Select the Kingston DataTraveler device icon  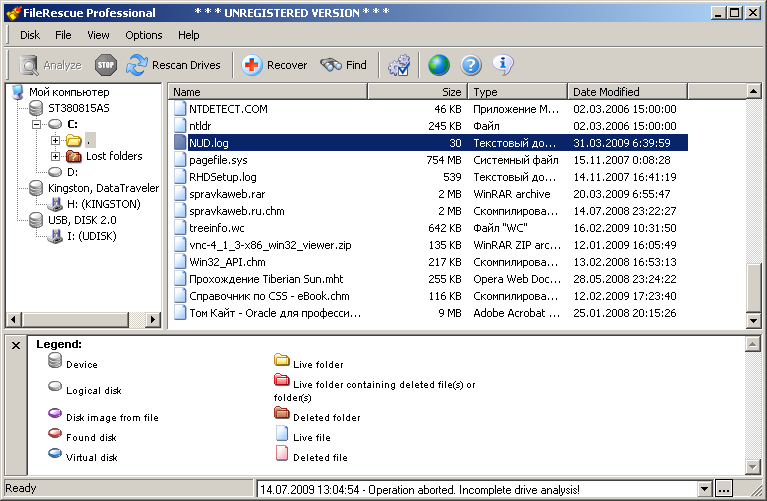(36, 188)
